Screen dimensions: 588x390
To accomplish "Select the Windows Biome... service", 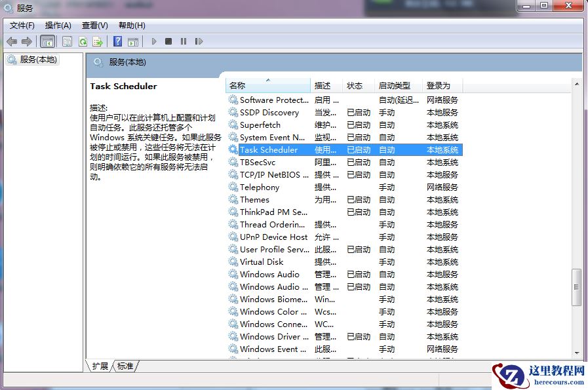I will click(345, 300).
